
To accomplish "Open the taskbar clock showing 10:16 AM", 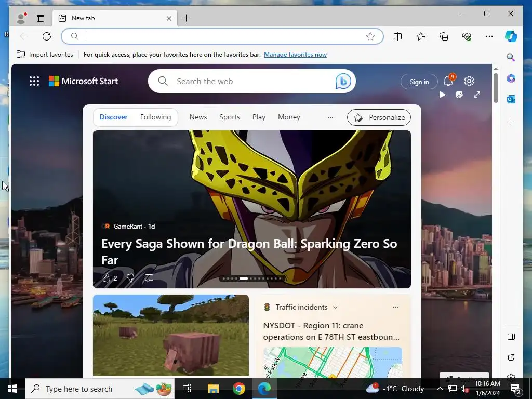I will (x=487, y=389).
